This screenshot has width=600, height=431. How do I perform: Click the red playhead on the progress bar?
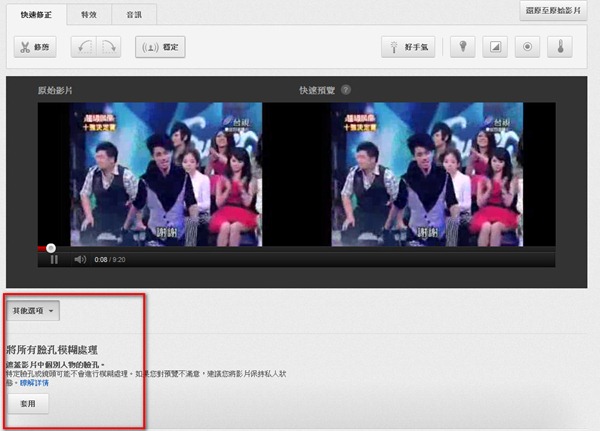(50, 248)
